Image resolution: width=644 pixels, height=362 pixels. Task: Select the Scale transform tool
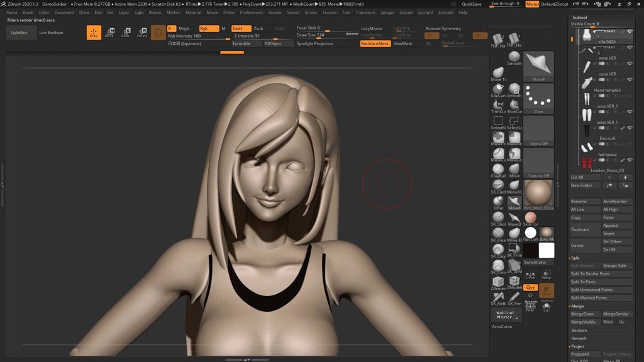pos(126,33)
